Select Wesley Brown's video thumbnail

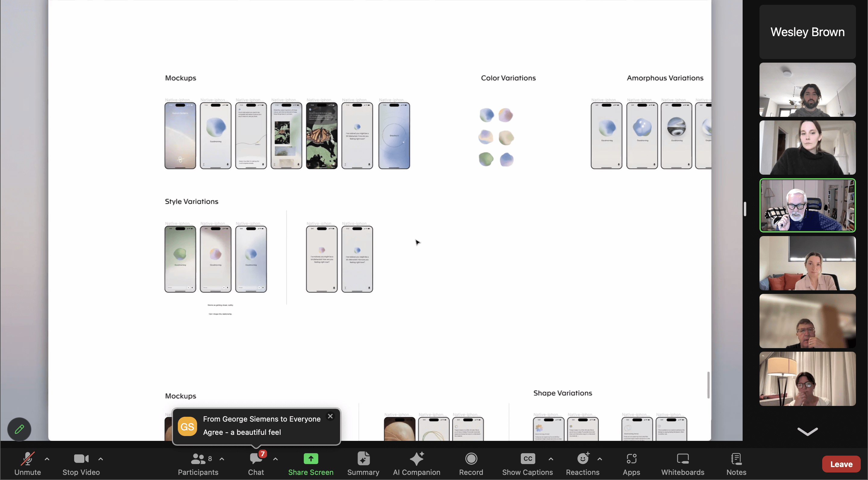click(x=807, y=32)
